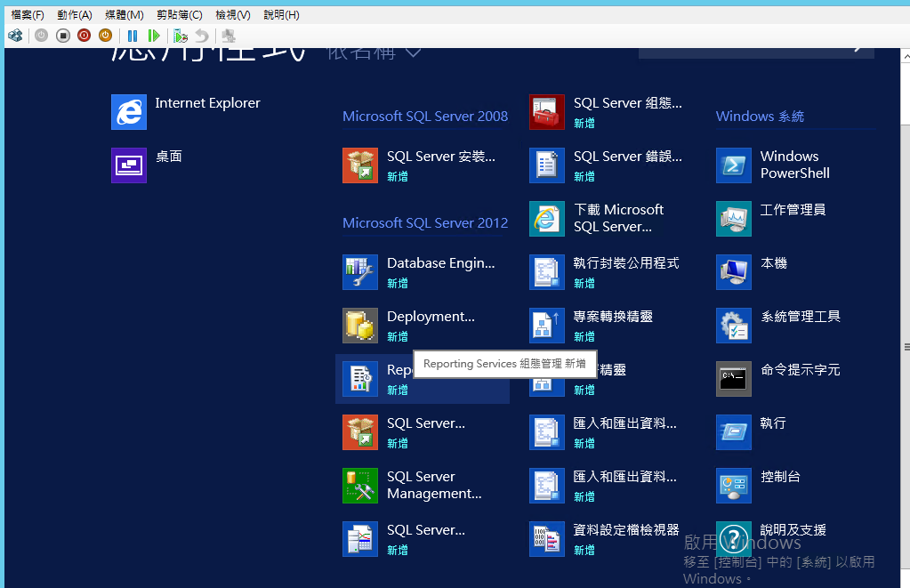Viewport: 910px width, 588px height.
Task: Click the Revert undo arrow in toolbar
Action: pos(201,36)
